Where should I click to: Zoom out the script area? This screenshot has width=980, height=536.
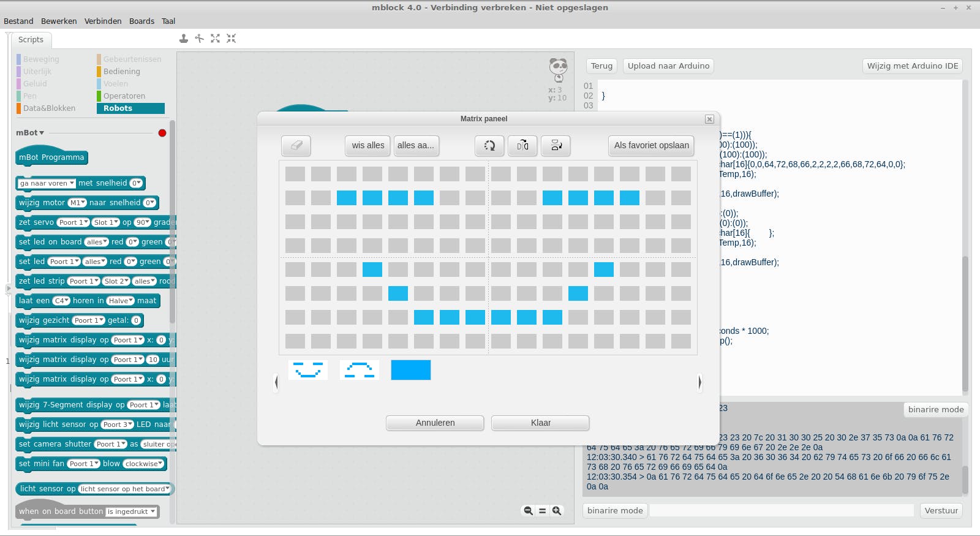(x=528, y=510)
